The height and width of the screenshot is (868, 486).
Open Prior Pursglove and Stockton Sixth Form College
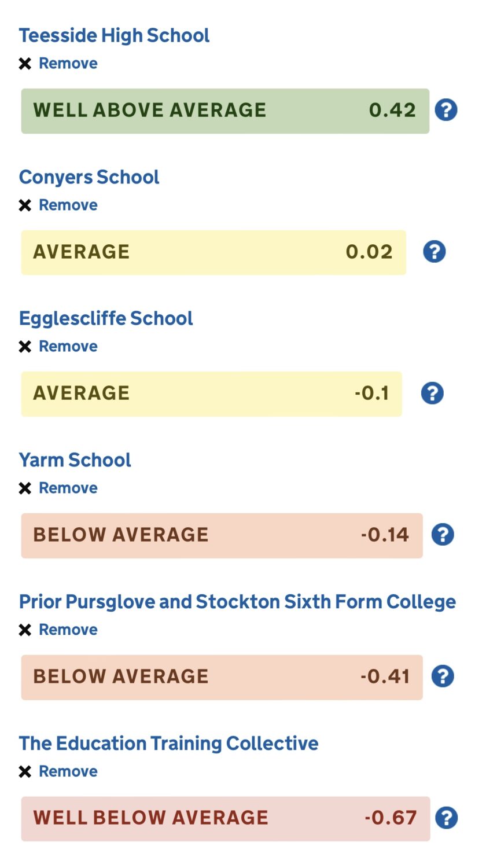[237, 602]
